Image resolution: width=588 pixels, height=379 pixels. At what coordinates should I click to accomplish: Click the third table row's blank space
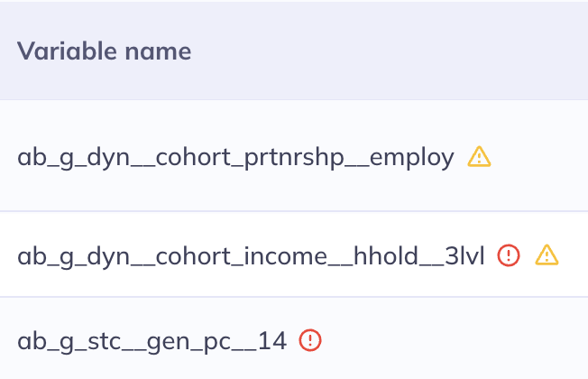click(x=450, y=338)
